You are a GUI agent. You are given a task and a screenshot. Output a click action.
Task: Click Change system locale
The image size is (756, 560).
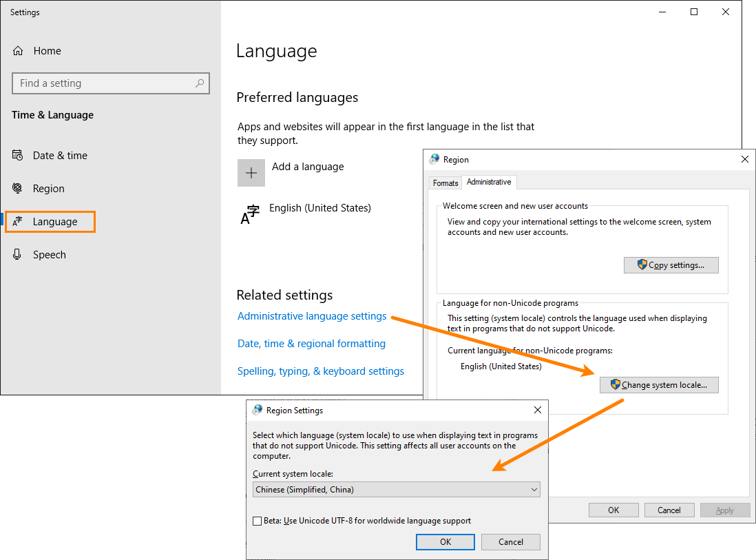(x=658, y=385)
